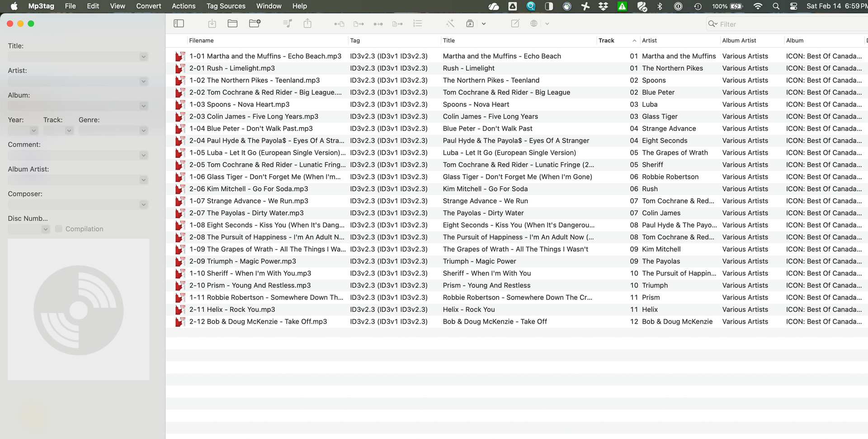Click the Text File to Tag converter icon
The height and width of the screenshot is (439, 868).
(x=398, y=24)
